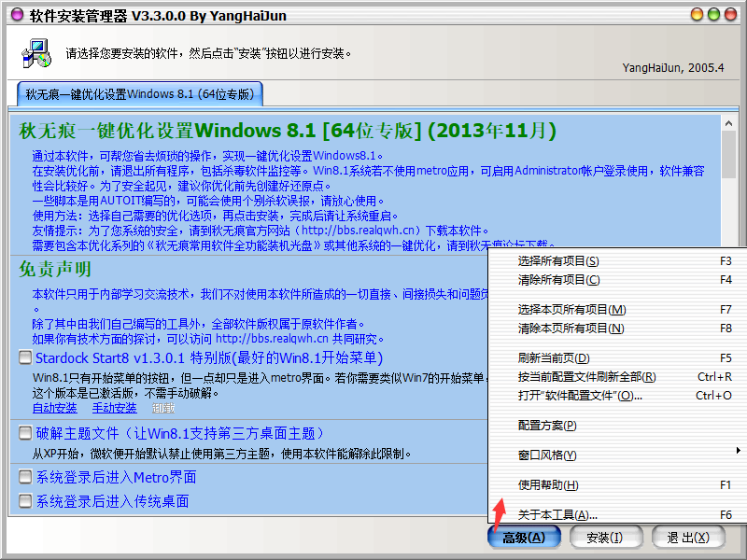Open 打开"软件配置文件"(O)... menu item
Screen dimensions: 747x560
tap(617, 396)
